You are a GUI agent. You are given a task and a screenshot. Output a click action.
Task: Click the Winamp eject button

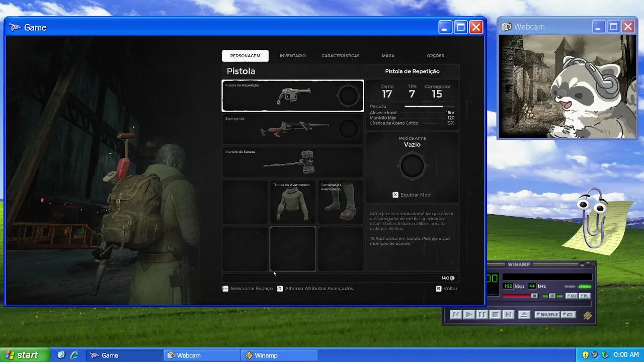point(524,315)
